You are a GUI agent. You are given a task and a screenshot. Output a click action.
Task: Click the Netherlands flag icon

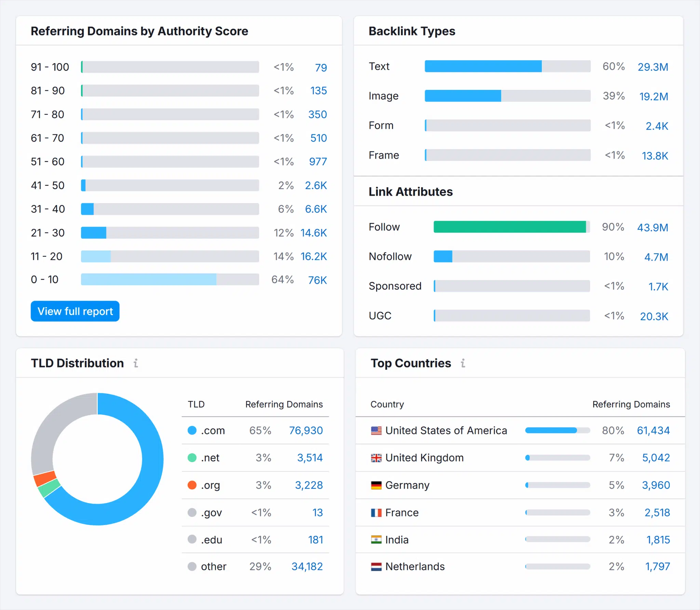tap(376, 566)
